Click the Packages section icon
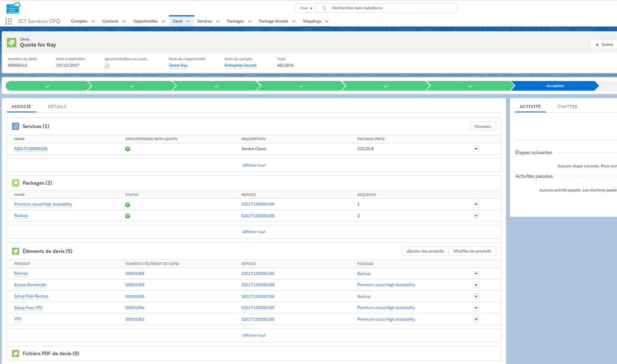This screenshot has width=617, height=364. click(15, 183)
